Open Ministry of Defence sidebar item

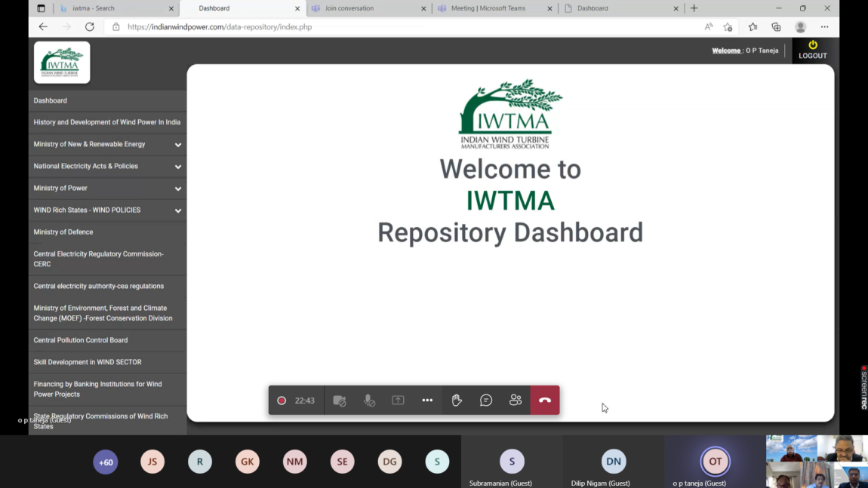[63, 232]
